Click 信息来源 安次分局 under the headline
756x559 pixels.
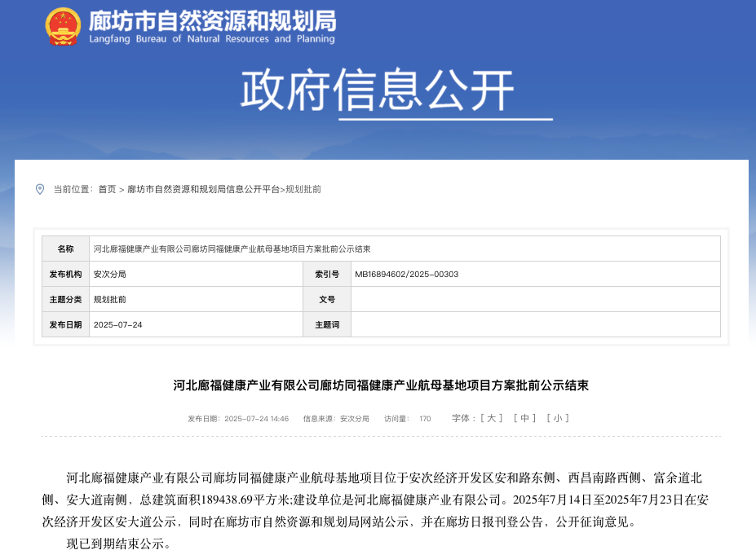coord(336,419)
